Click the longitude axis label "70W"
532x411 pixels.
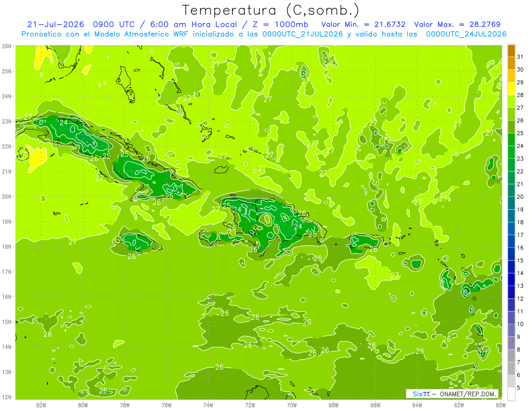pyautogui.click(x=292, y=405)
